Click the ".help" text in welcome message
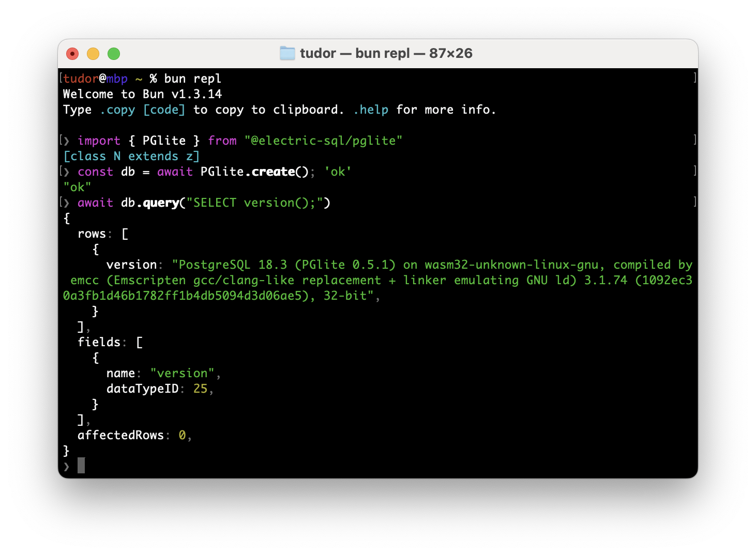Screen dimensions: 756x555 tap(371, 110)
